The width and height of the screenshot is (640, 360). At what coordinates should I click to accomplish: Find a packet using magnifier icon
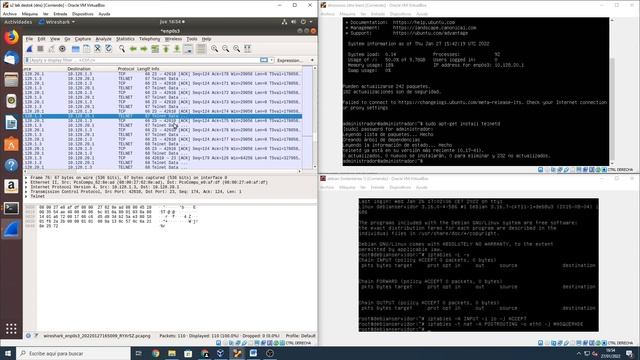tap(122, 49)
